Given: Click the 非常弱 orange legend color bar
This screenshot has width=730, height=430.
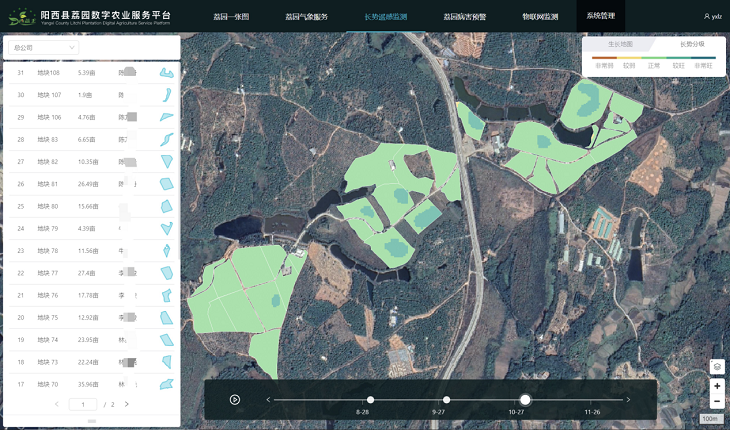Looking at the screenshot, I should 604,57.
